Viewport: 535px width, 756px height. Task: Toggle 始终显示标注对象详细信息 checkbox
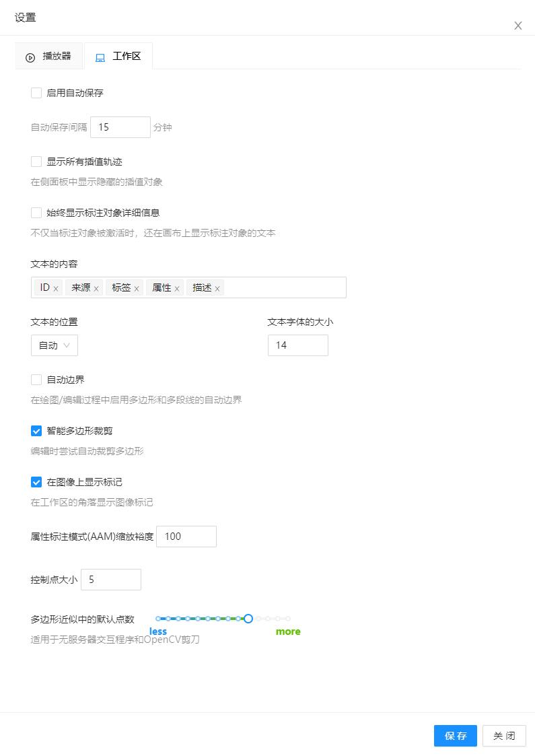click(36, 213)
